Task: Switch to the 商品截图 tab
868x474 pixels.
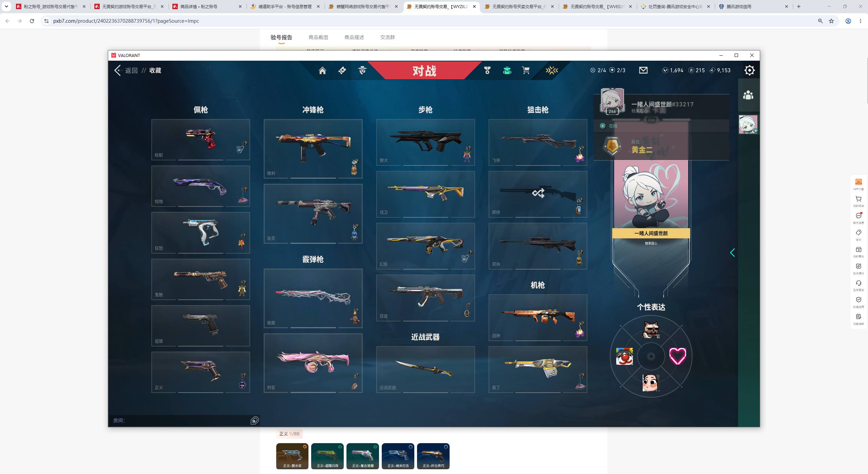Action: click(318, 37)
